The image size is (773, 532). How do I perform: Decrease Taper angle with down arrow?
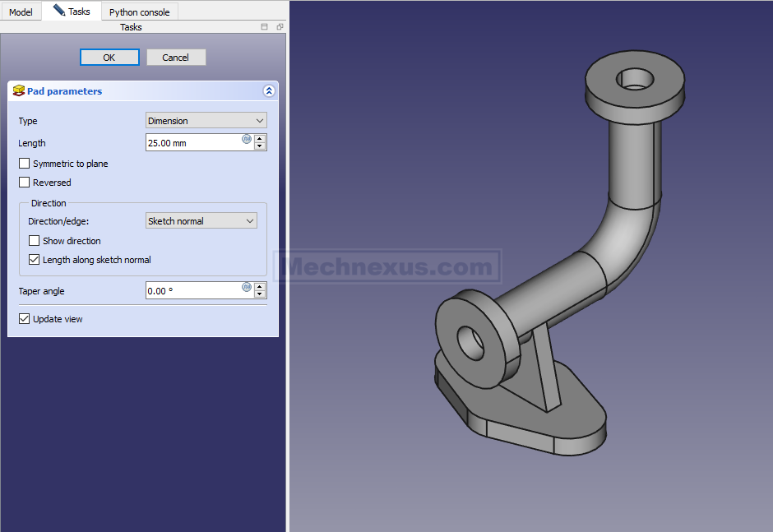pos(260,294)
